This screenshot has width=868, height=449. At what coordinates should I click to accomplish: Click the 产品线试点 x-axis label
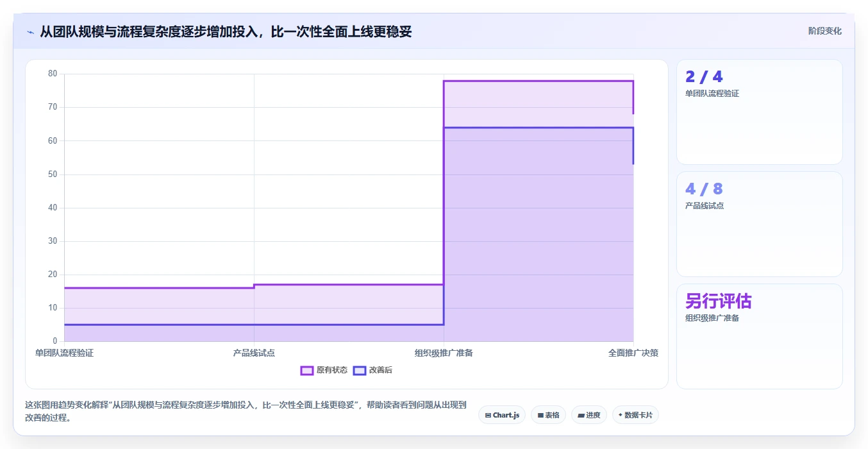click(254, 353)
